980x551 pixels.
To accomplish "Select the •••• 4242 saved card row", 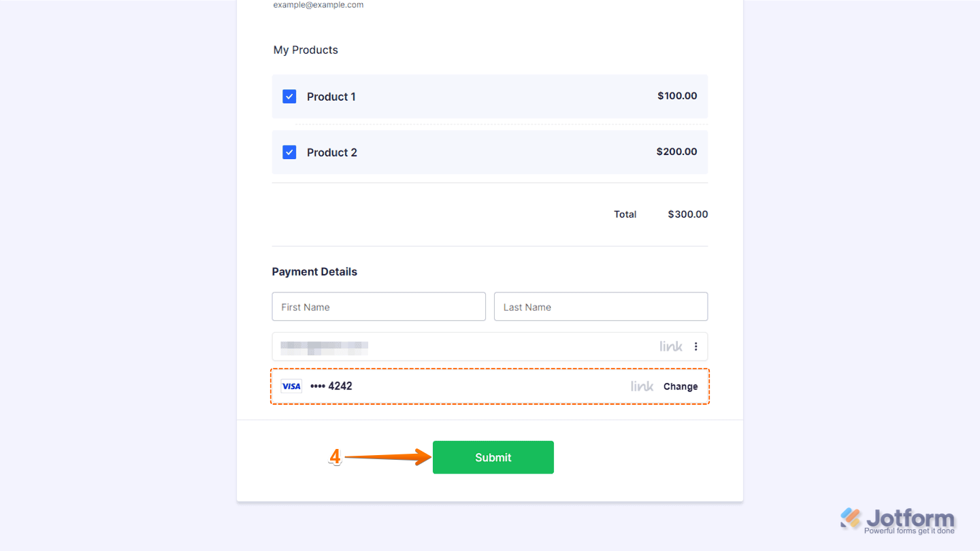I will click(331, 386).
